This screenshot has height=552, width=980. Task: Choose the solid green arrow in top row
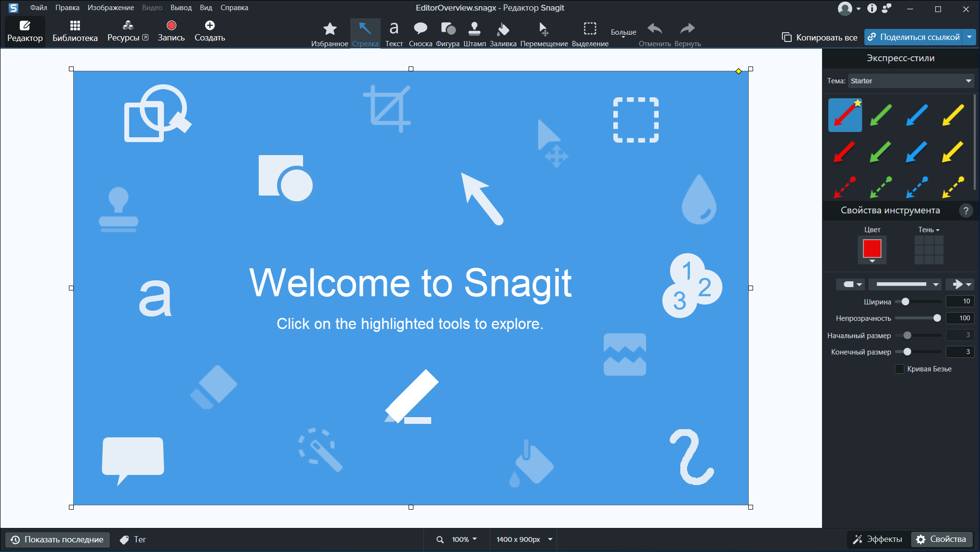(881, 115)
